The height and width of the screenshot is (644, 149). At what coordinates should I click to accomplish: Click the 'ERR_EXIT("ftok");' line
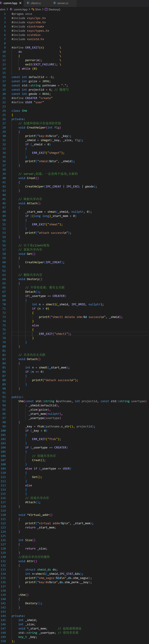coord(46,439)
